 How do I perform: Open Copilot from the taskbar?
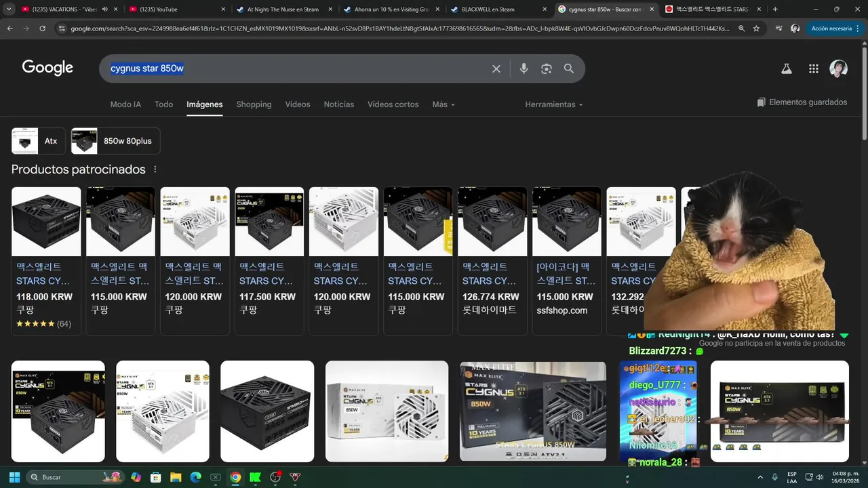pyautogui.click(x=136, y=477)
